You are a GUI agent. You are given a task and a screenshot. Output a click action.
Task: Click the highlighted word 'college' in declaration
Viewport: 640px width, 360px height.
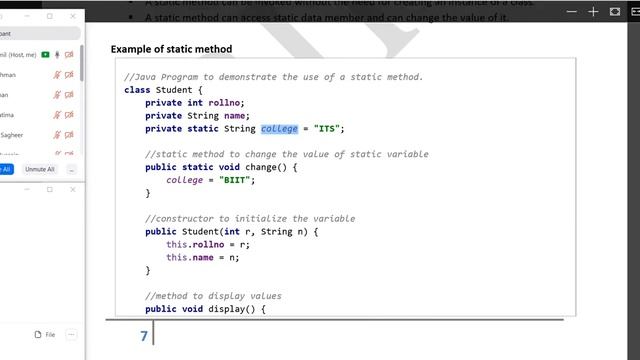[279, 129]
